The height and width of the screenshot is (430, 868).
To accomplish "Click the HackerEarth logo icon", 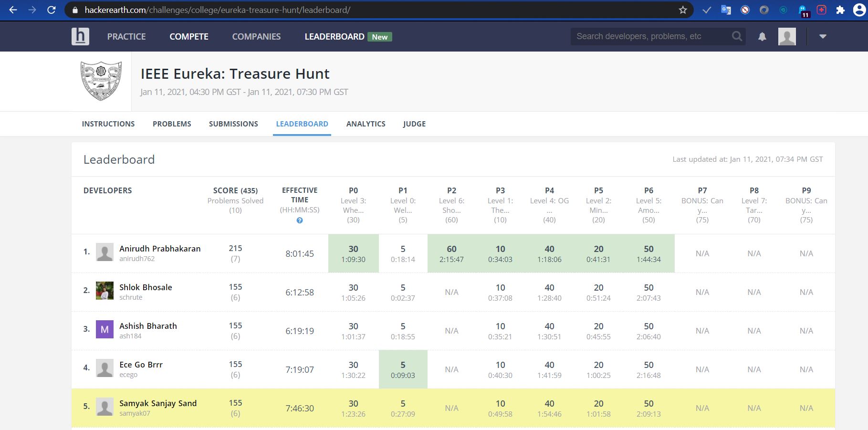I will [x=80, y=36].
